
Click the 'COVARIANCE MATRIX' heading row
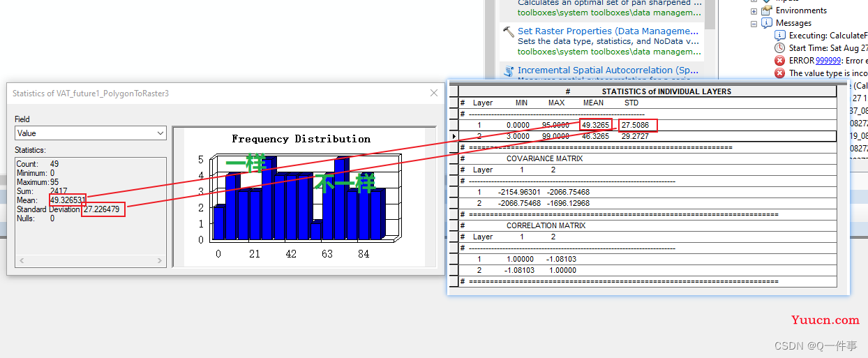point(648,158)
